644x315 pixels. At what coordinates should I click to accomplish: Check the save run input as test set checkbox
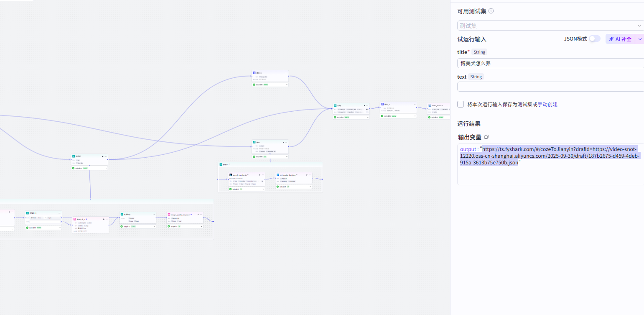point(461,104)
